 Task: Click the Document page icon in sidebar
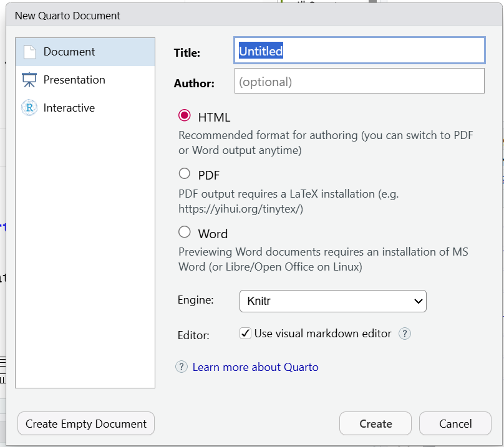pyautogui.click(x=30, y=52)
